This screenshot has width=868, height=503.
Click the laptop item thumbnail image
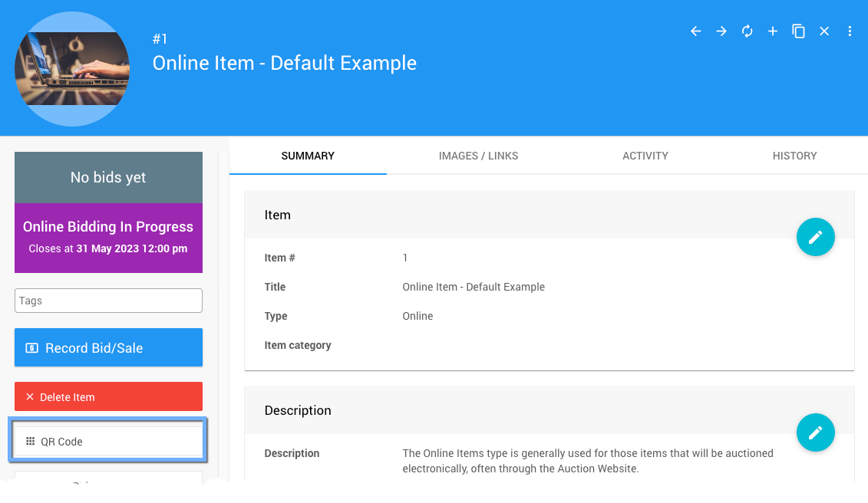click(x=72, y=68)
